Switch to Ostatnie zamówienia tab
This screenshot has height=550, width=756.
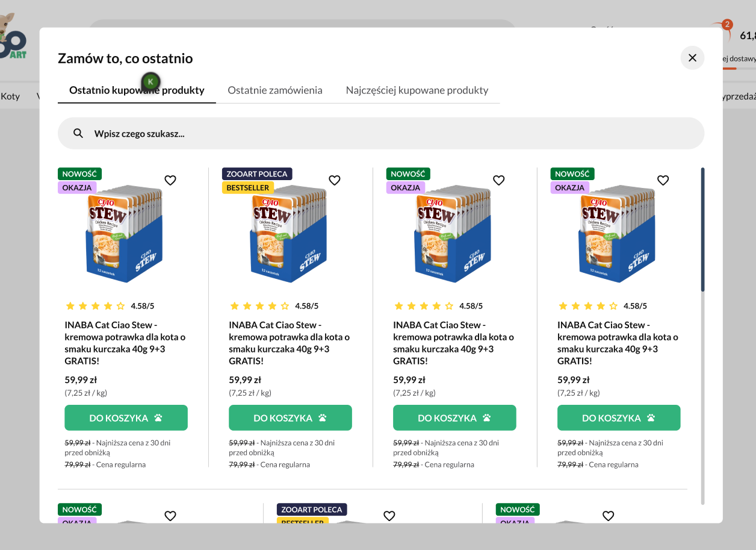(275, 90)
